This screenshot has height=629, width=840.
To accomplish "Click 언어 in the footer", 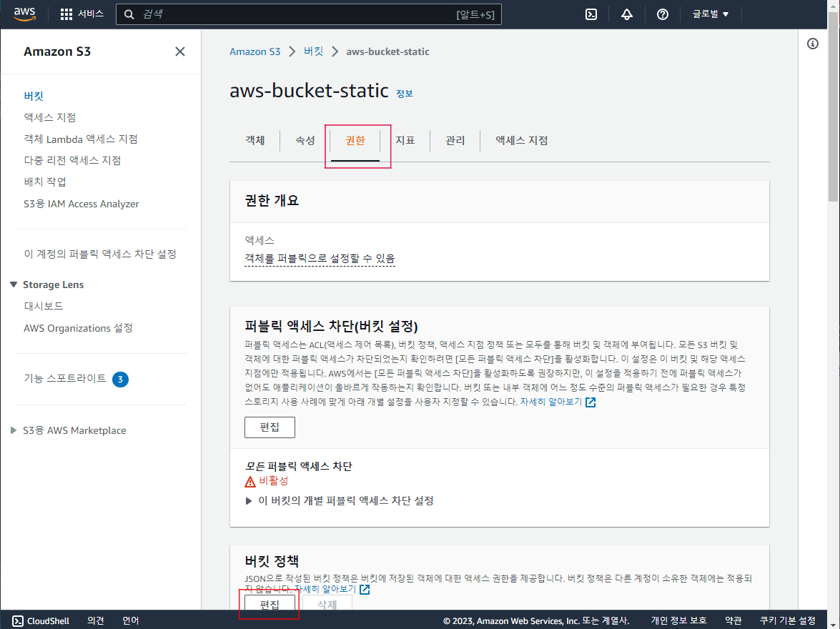I will click(131, 620).
